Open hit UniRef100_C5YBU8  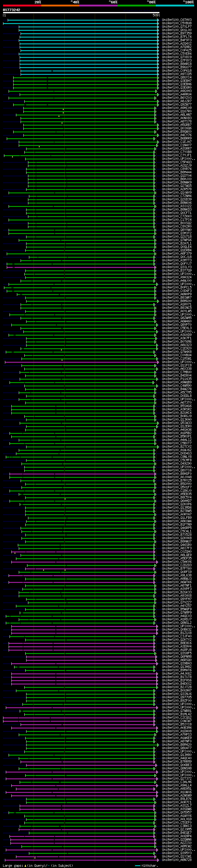[x=177, y=23]
